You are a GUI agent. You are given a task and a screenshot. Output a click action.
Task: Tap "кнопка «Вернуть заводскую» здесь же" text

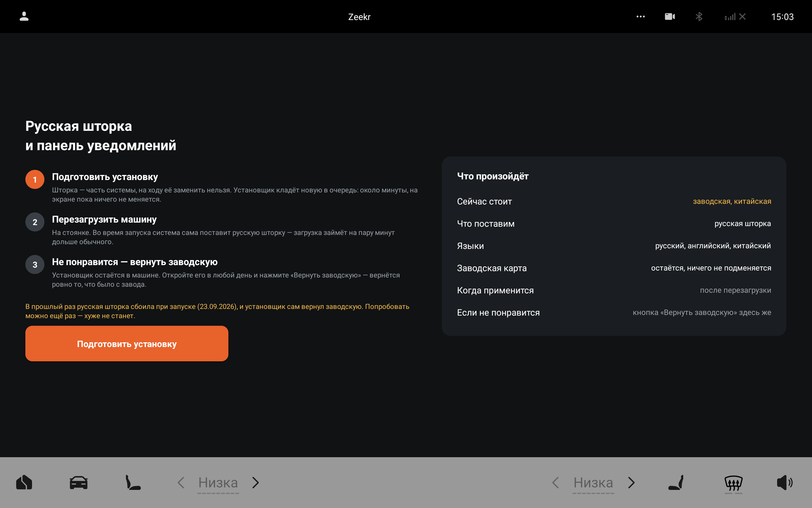[702, 312]
